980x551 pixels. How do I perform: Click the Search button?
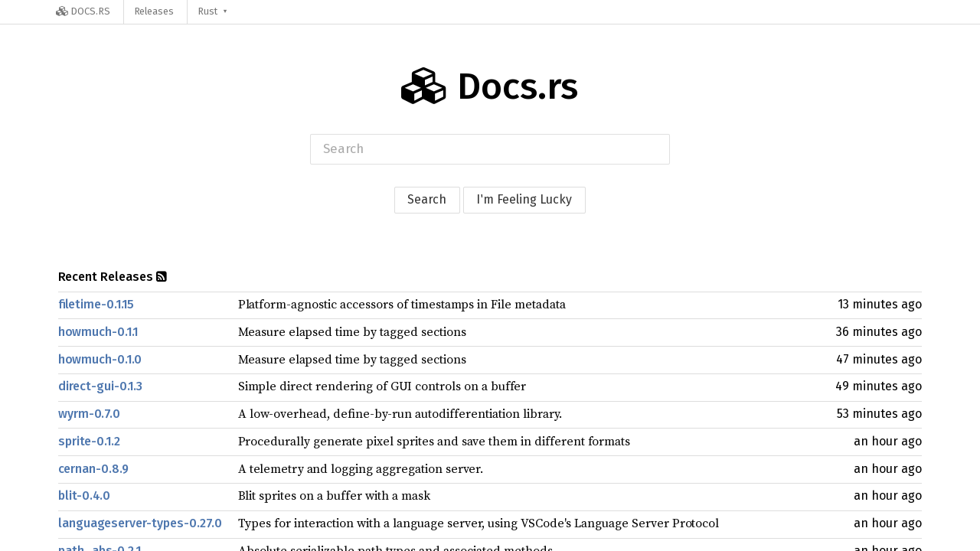tap(427, 200)
